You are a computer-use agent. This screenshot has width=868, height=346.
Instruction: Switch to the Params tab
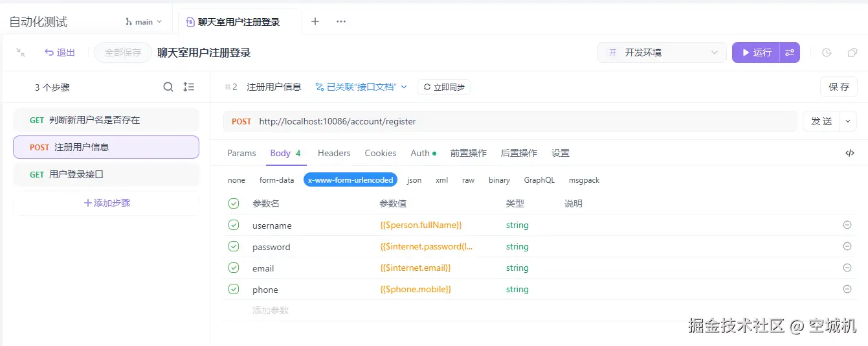(241, 153)
